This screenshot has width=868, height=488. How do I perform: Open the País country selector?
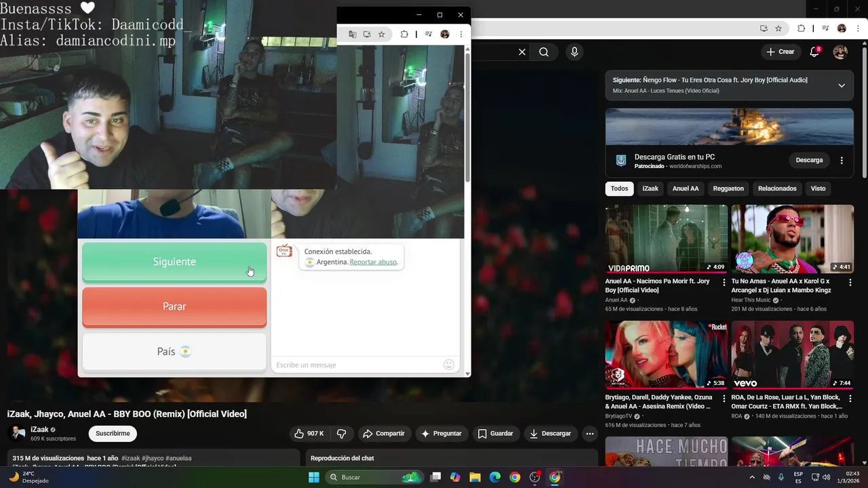pos(174,352)
